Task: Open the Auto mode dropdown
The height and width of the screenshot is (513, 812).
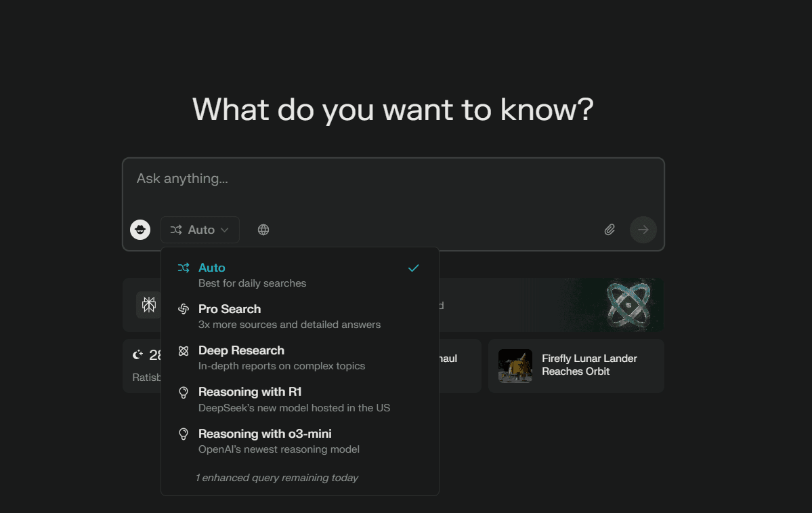Action: [x=200, y=230]
